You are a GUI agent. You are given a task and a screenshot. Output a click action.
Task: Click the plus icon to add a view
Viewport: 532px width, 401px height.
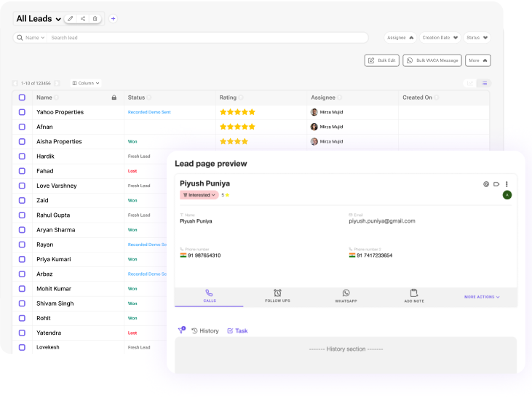[113, 19]
